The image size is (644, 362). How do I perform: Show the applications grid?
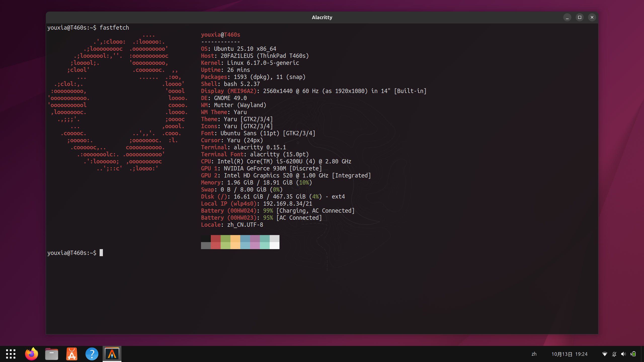point(11,354)
